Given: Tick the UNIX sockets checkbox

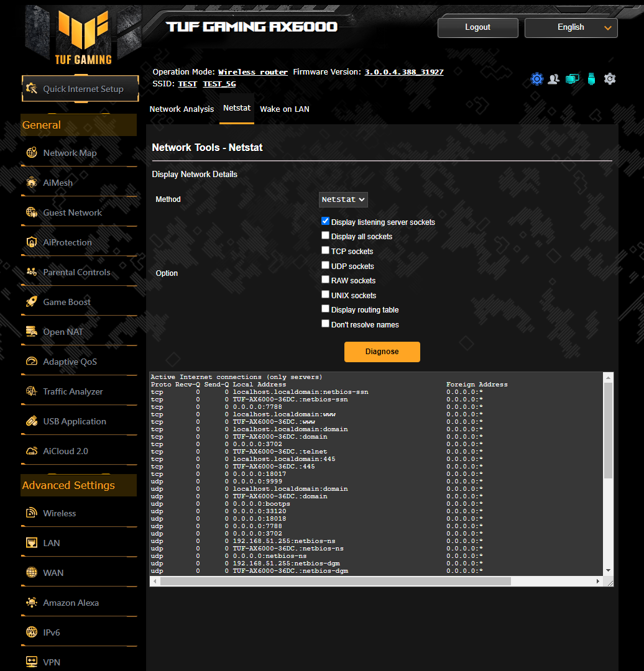Looking at the screenshot, I should [x=326, y=294].
